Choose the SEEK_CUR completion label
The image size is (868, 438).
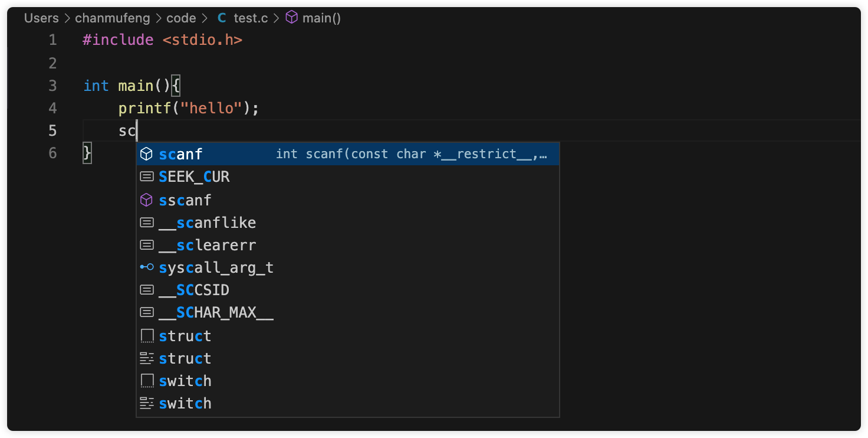pos(194,177)
